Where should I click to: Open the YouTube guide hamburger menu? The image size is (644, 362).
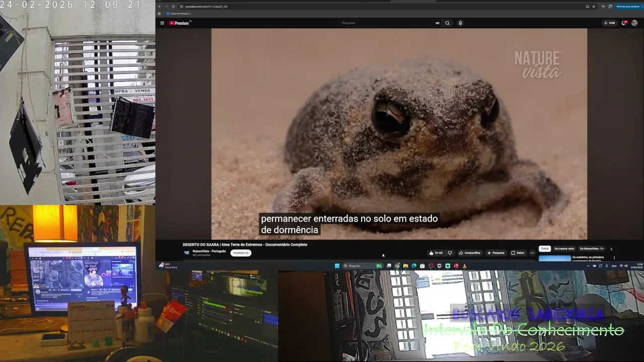coord(162,23)
